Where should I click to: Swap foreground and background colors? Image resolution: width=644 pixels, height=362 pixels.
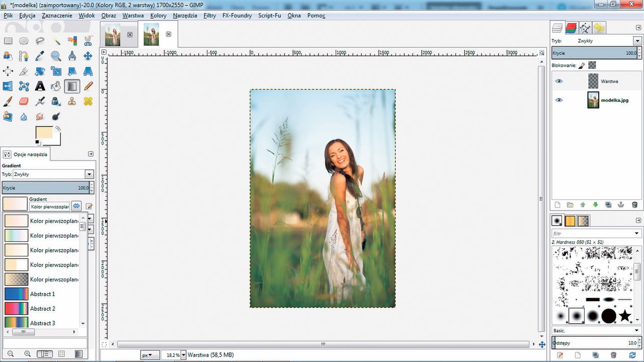click(x=58, y=129)
